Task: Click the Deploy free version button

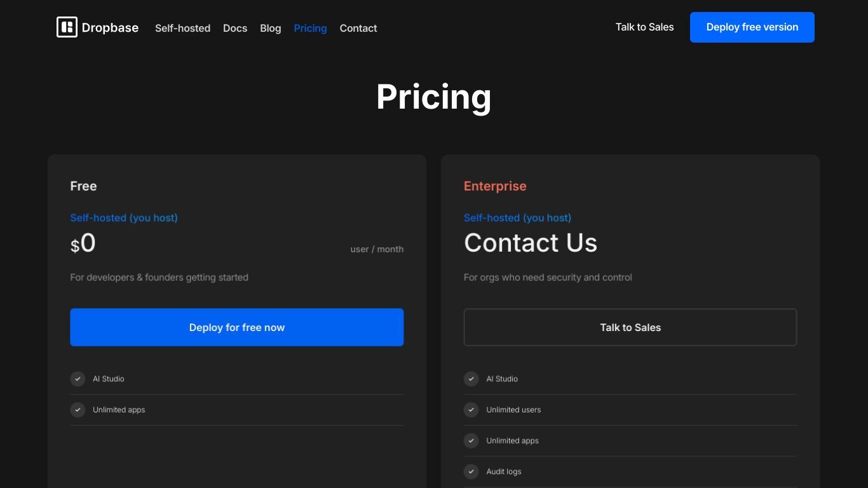Action: click(752, 27)
